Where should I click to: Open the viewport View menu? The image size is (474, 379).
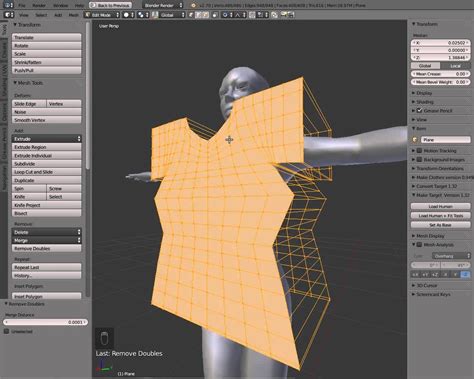click(x=24, y=15)
